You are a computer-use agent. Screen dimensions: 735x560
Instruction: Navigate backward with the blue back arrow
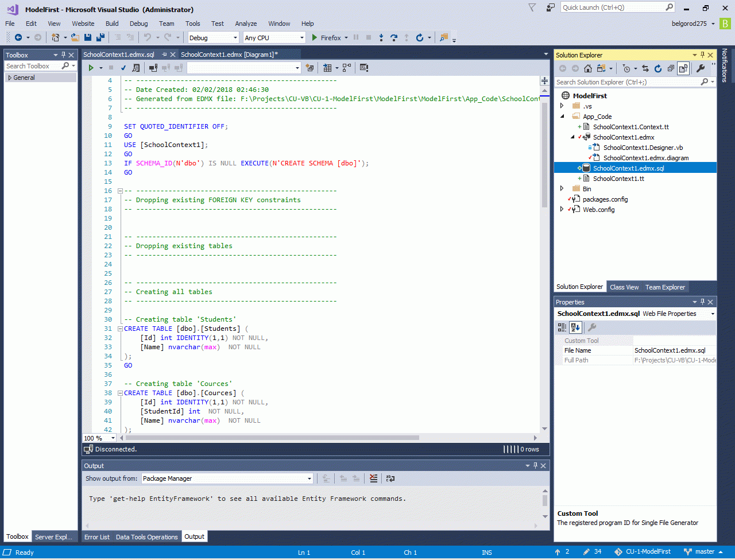pyautogui.click(x=18, y=37)
